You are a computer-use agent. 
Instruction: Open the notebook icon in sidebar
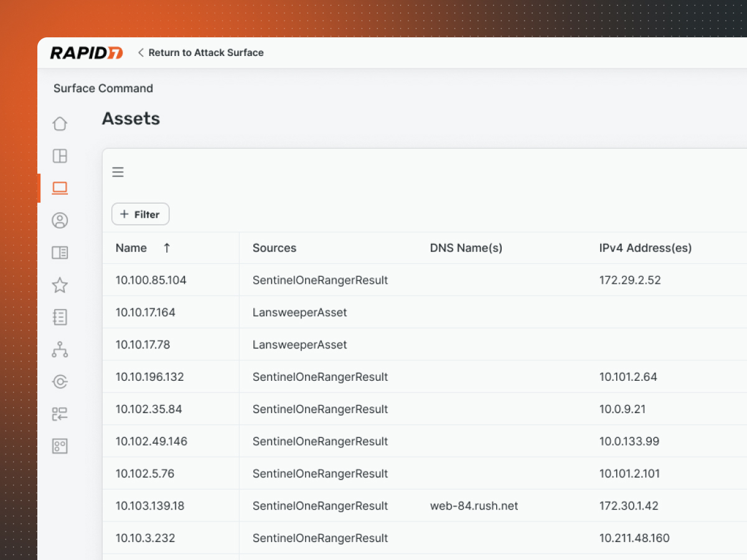[x=60, y=317]
